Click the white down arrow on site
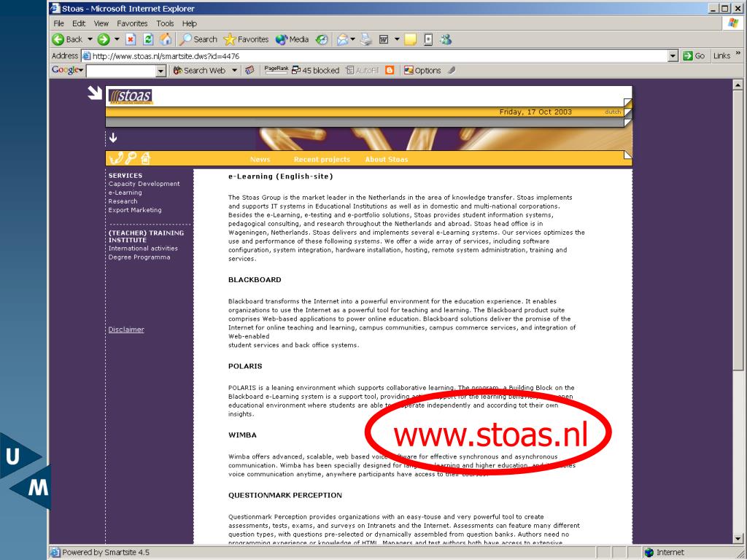Viewport: 747px width, 560px height. [x=113, y=138]
